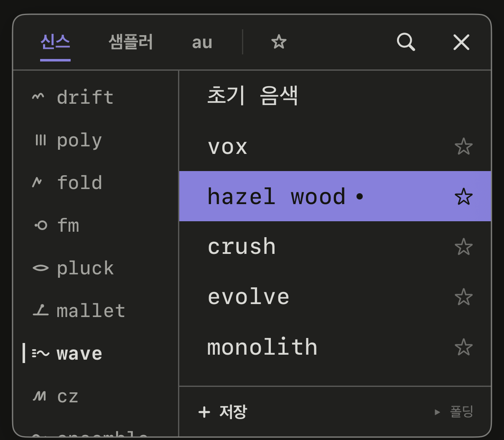Load the vox preset
The image size is (504, 440).
coord(335,146)
